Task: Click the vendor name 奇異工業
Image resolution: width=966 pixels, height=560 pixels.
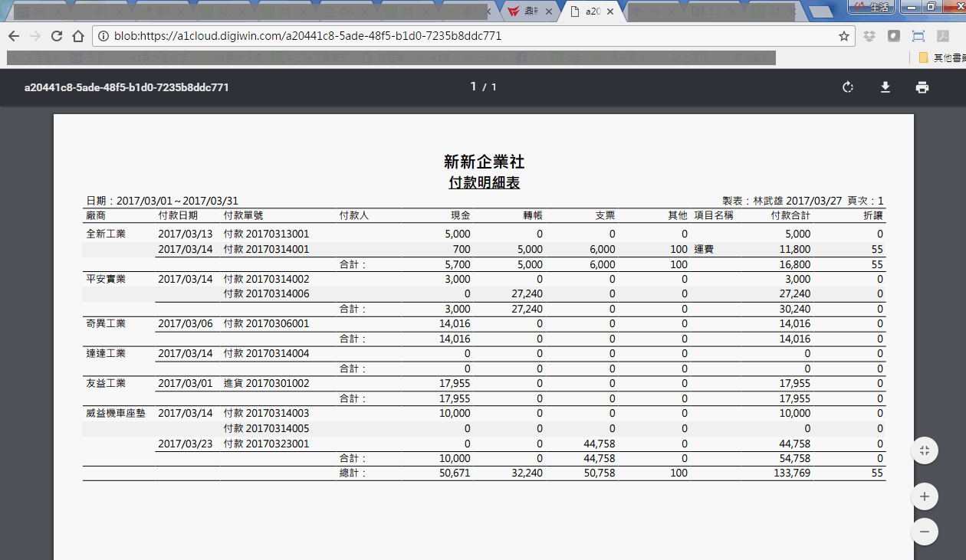Action: tap(106, 323)
